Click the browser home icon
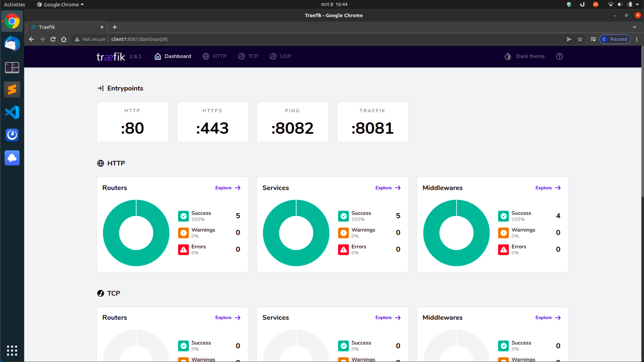The image size is (644, 362). [64, 39]
